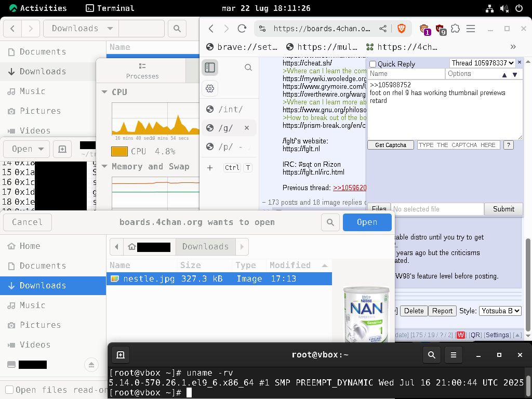Viewport: 532px width, 399px height.
Task: Search tabs in vertical tab bar
Action: point(248,68)
